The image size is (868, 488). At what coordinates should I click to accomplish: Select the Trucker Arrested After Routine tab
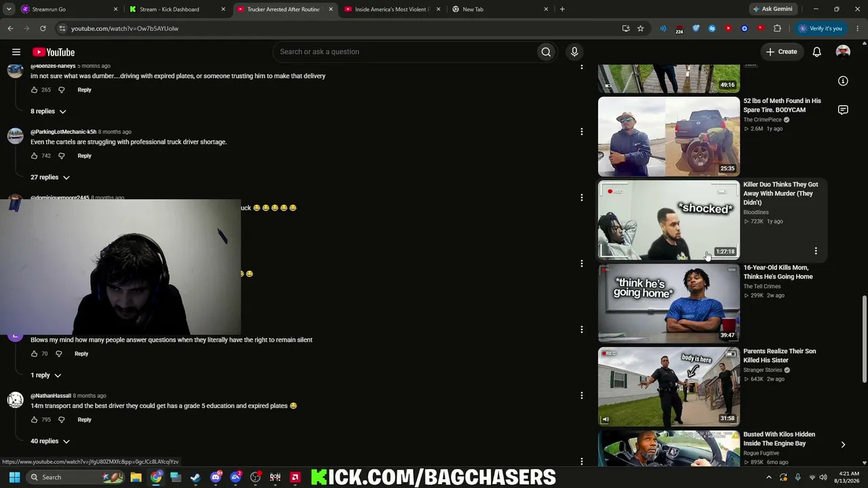coord(284,9)
